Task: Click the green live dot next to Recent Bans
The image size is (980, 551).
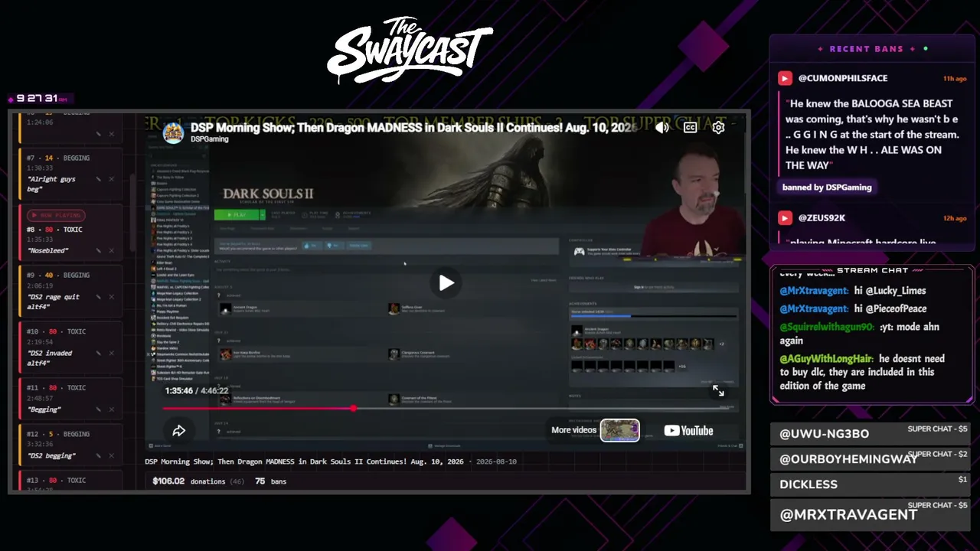Action: pyautogui.click(x=926, y=49)
